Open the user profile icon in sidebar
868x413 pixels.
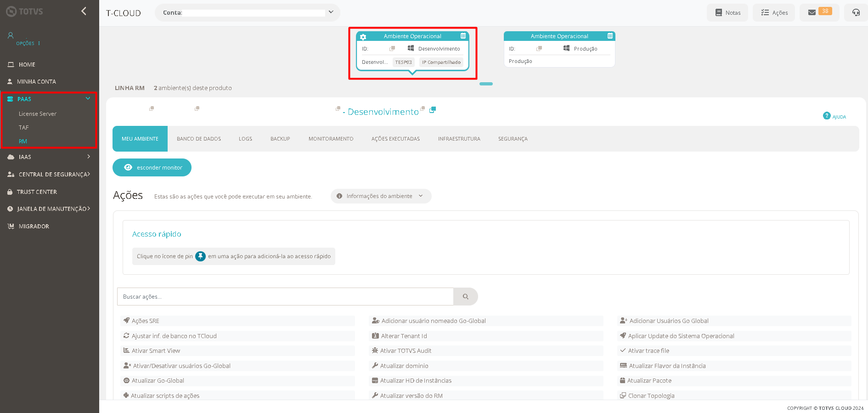[x=11, y=35]
